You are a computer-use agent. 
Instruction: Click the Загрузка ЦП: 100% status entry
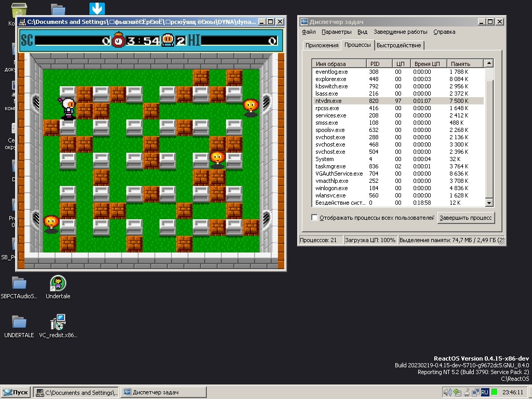click(370, 240)
